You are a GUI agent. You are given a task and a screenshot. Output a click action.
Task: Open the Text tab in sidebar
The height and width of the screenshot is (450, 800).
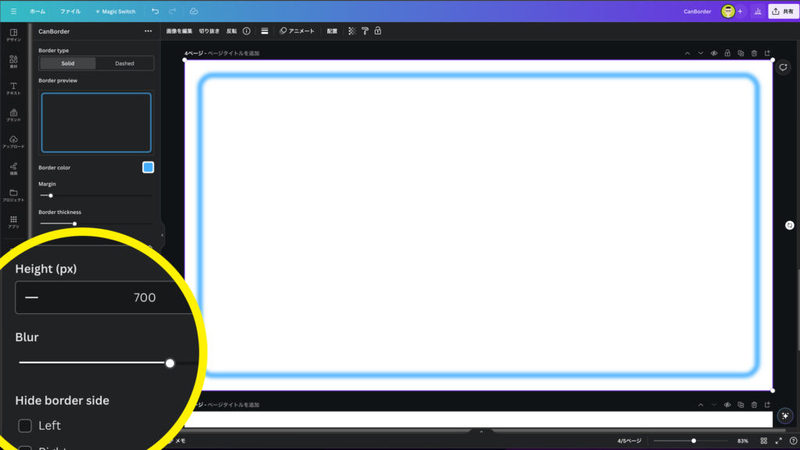click(x=14, y=88)
